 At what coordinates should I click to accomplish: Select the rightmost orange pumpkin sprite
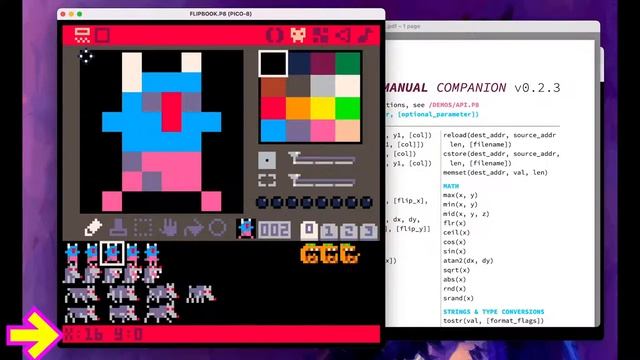pyautogui.click(x=350, y=254)
